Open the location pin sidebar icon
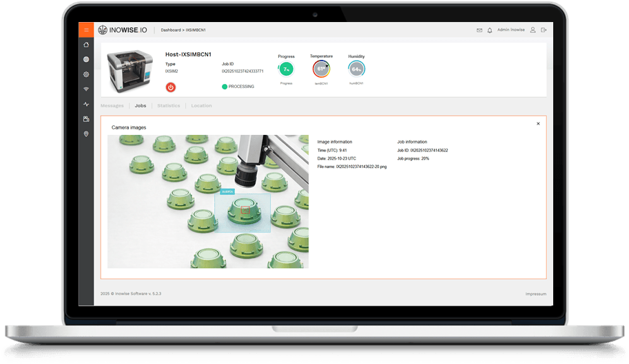Image resolution: width=629 pixels, height=364 pixels. tap(86, 134)
